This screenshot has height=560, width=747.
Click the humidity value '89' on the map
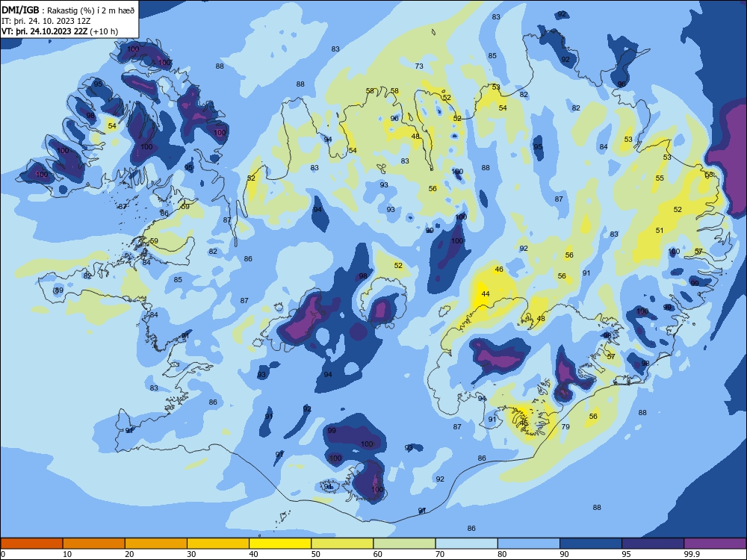[59, 290]
